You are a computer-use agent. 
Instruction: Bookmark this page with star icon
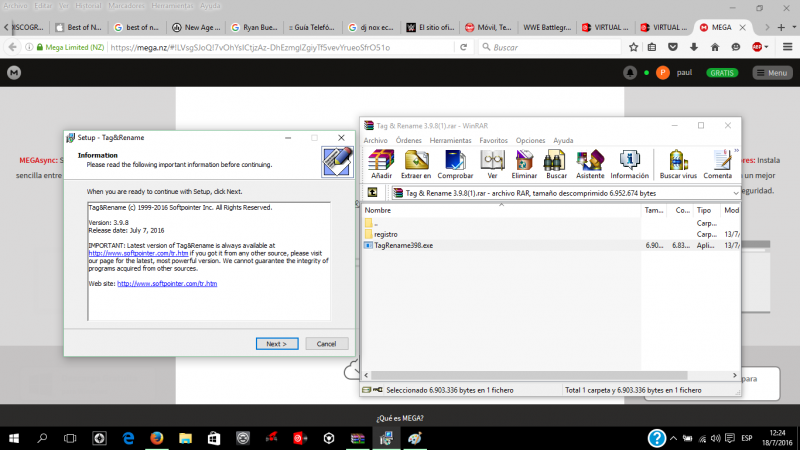633,47
